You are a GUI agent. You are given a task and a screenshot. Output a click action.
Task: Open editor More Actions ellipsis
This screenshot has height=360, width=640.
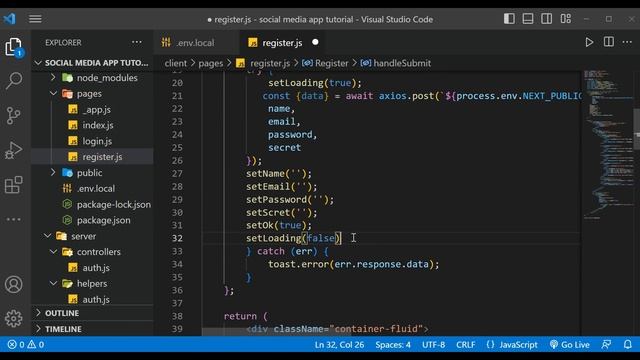627,42
